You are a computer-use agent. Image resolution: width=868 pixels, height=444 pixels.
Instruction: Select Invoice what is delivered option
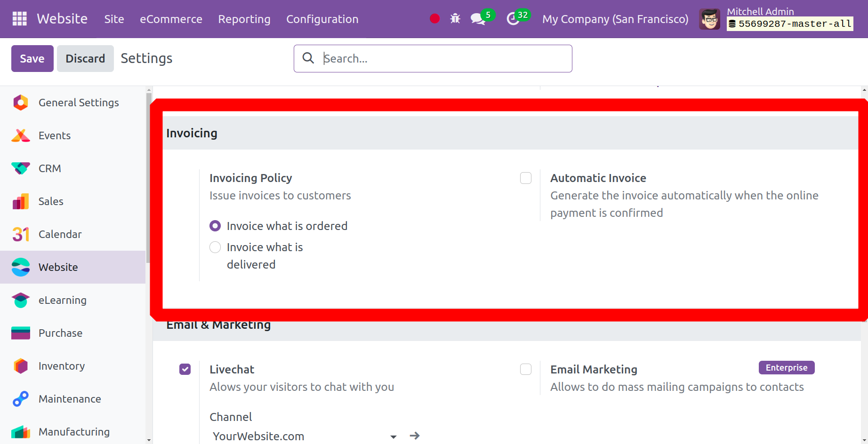[x=215, y=247]
